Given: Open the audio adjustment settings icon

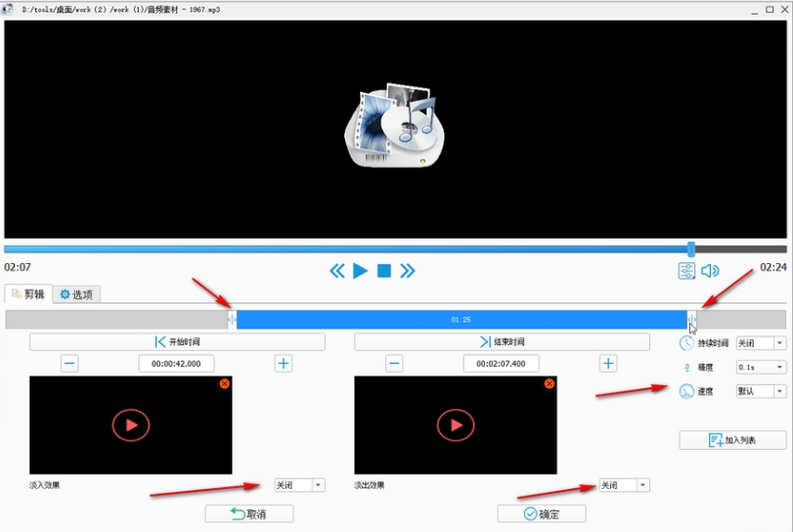Looking at the screenshot, I should (x=686, y=271).
